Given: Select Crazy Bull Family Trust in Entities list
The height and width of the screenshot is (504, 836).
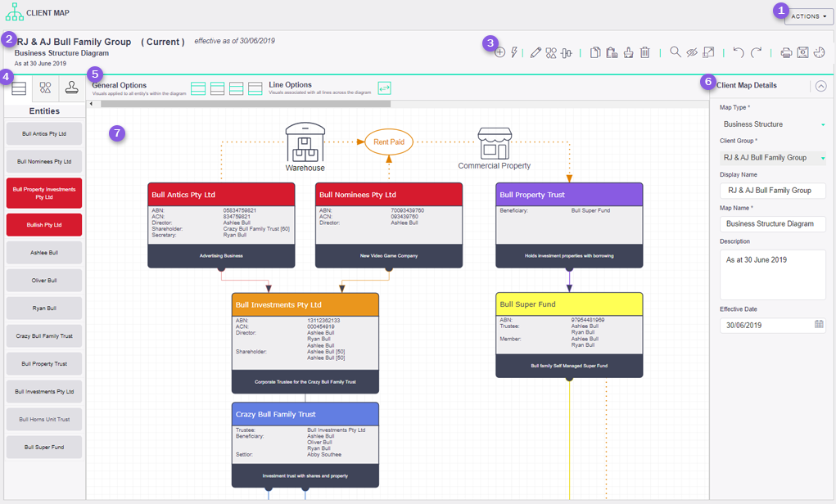Looking at the screenshot, I should [44, 336].
